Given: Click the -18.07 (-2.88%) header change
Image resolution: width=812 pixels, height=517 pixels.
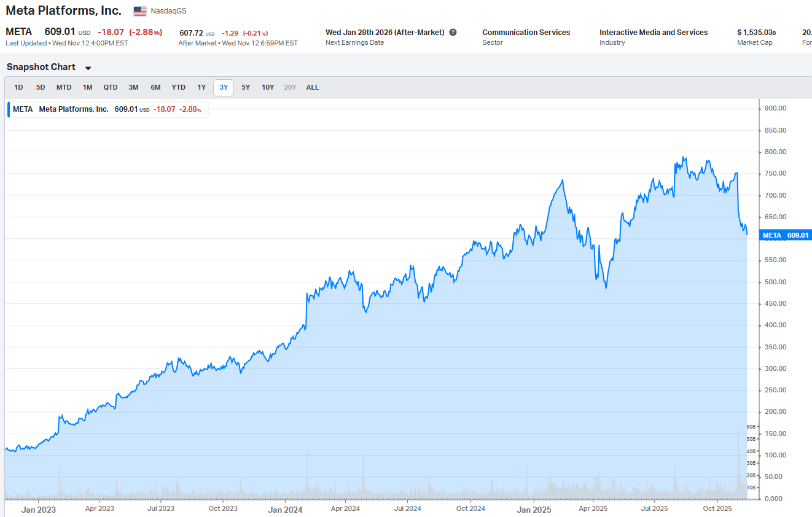Looking at the screenshot, I should click(130, 32).
